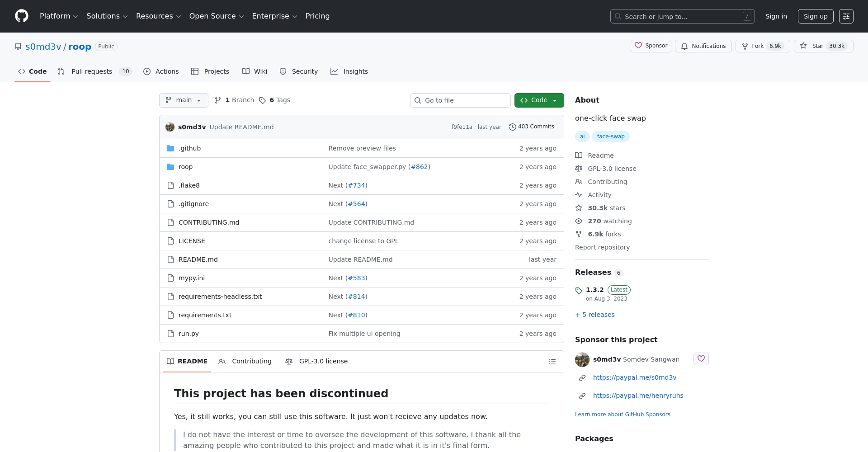Open the Open Source menu
Image resolution: width=868 pixels, height=452 pixels.
click(216, 16)
